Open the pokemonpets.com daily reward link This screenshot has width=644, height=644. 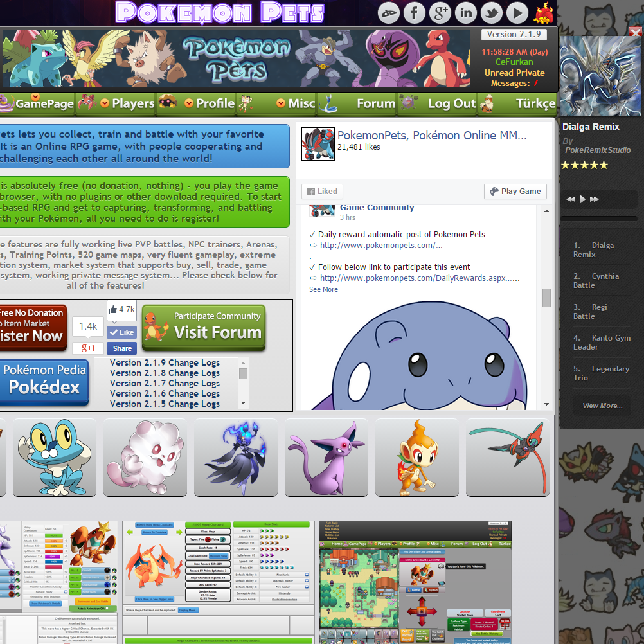click(x=380, y=246)
